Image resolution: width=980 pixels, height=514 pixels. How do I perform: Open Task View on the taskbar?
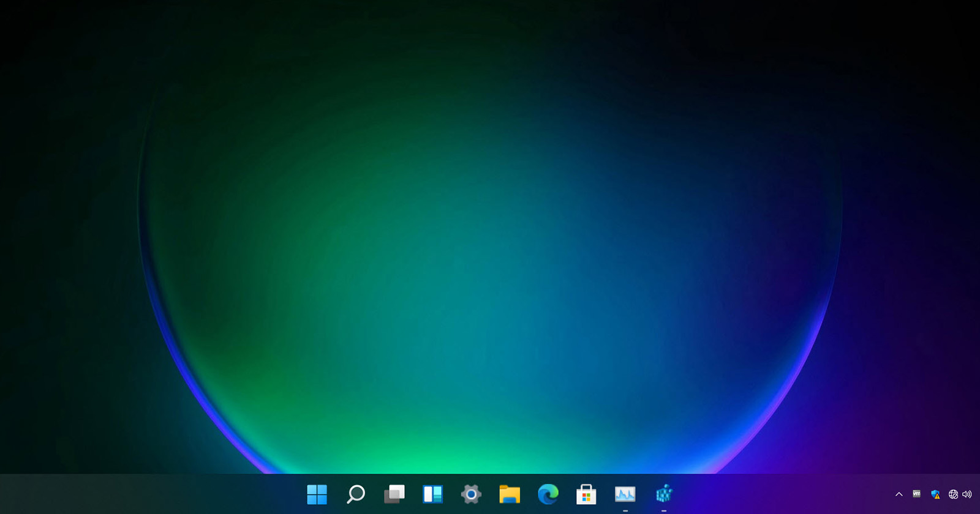394,494
